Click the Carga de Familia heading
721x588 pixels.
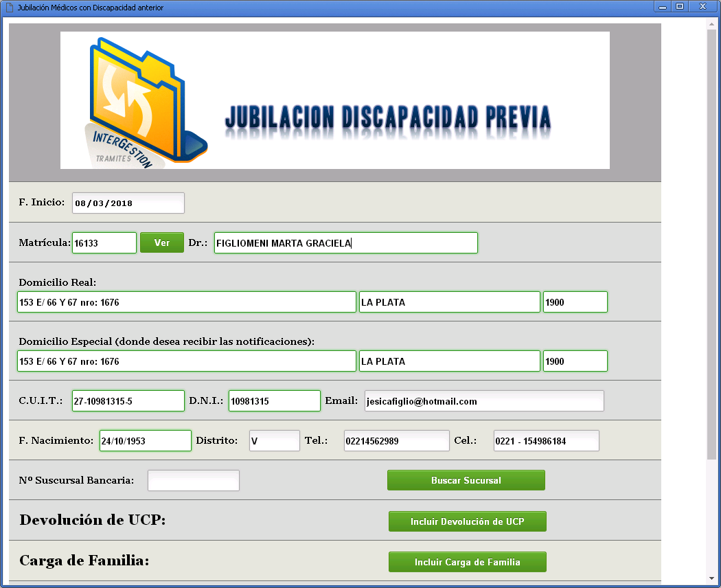pos(84,561)
